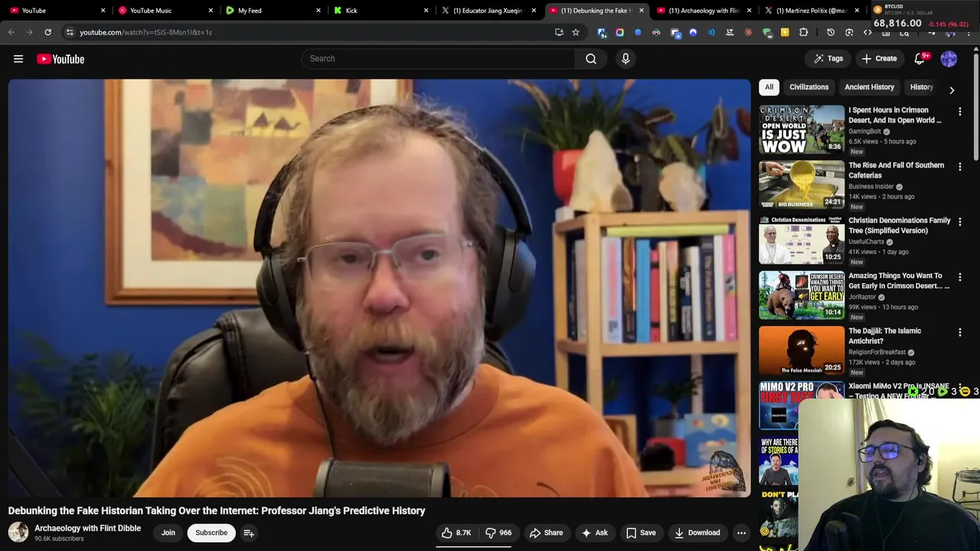Select the Ancient History filter chip
980x551 pixels.
coord(869,87)
